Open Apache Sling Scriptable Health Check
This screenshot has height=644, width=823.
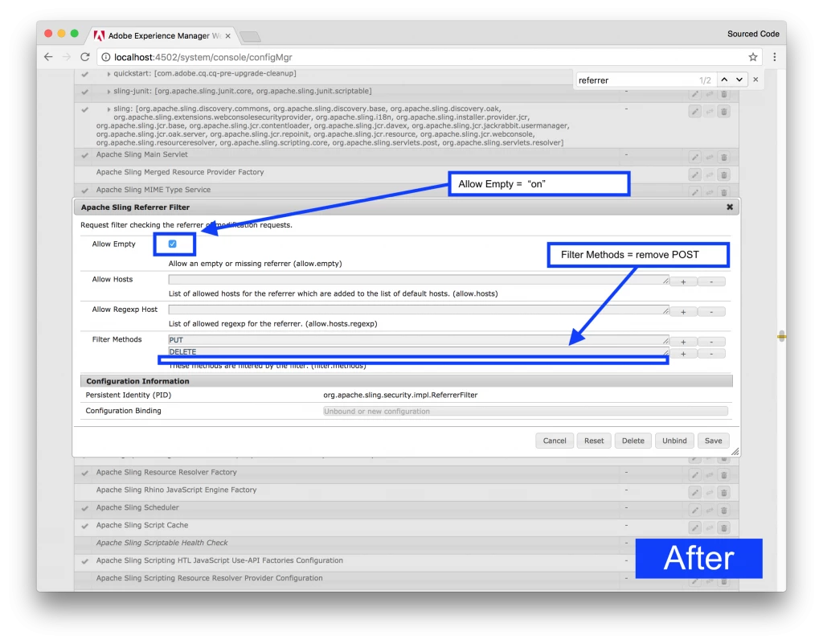162,543
